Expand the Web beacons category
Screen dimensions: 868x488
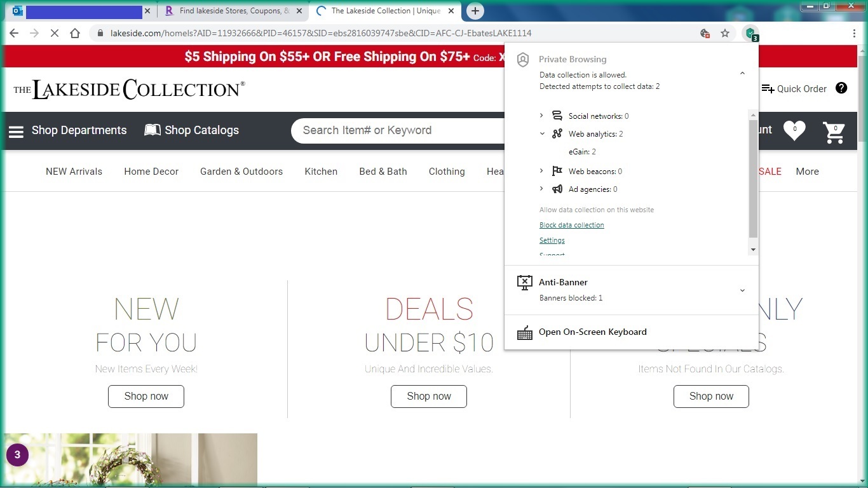[541, 171]
